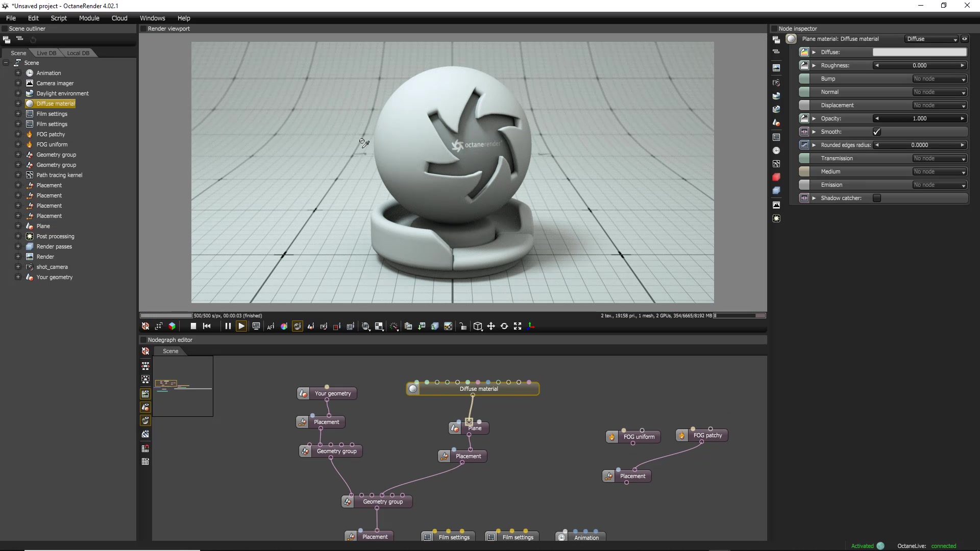The height and width of the screenshot is (551, 980).
Task: Expand the Roughness parameter arrow
Action: pyautogui.click(x=814, y=65)
